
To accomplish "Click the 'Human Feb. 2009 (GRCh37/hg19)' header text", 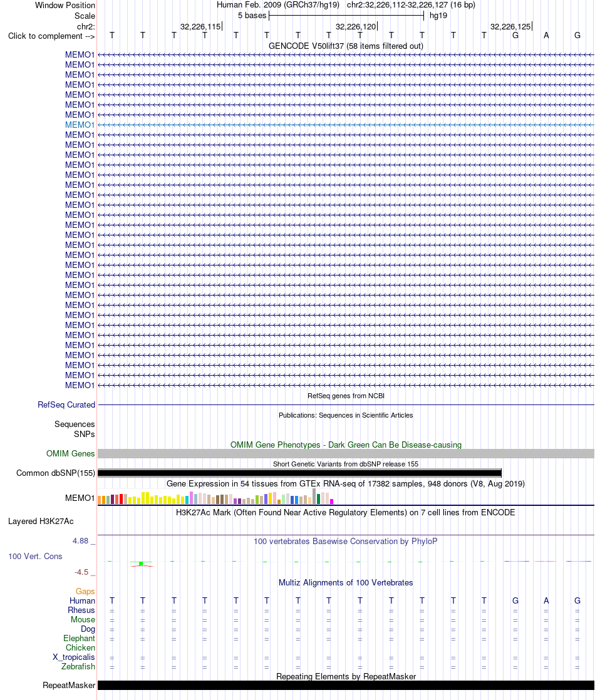I will point(278,5).
